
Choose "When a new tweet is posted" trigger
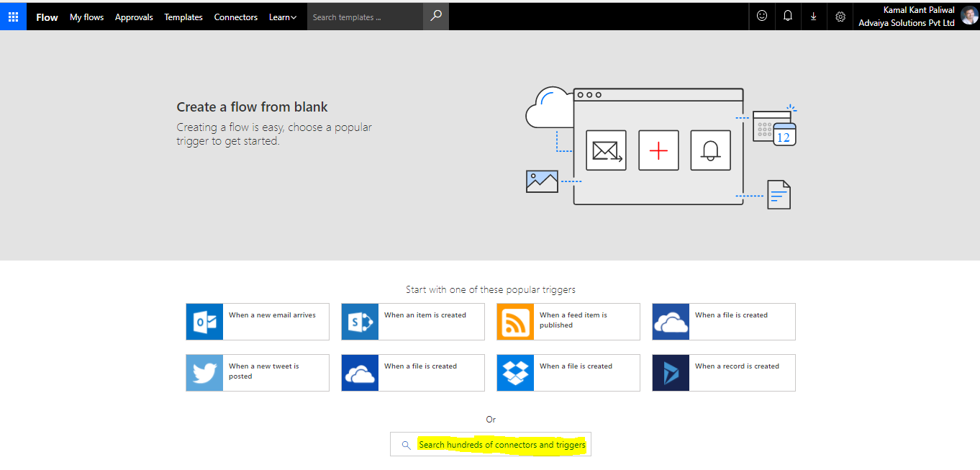[258, 373]
